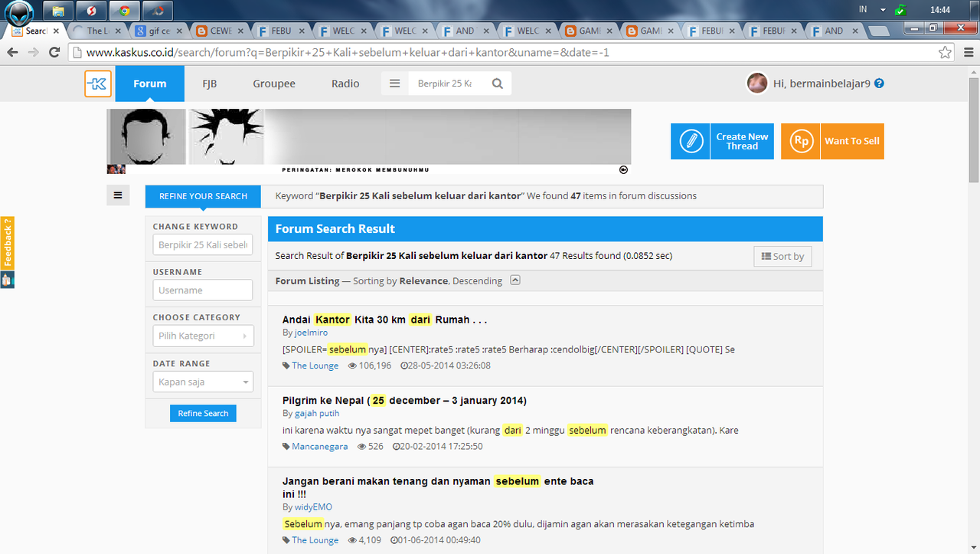Click the Kaskus logo icon
The image size is (980, 554).
(98, 84)
